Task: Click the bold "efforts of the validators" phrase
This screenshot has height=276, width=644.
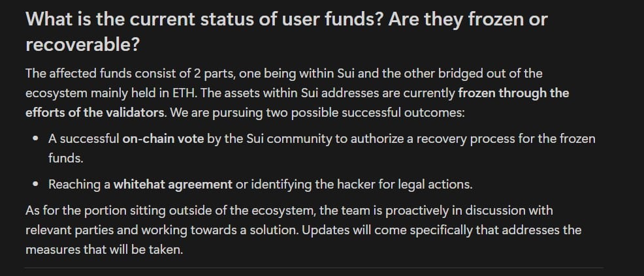Action: click(95, 112)
